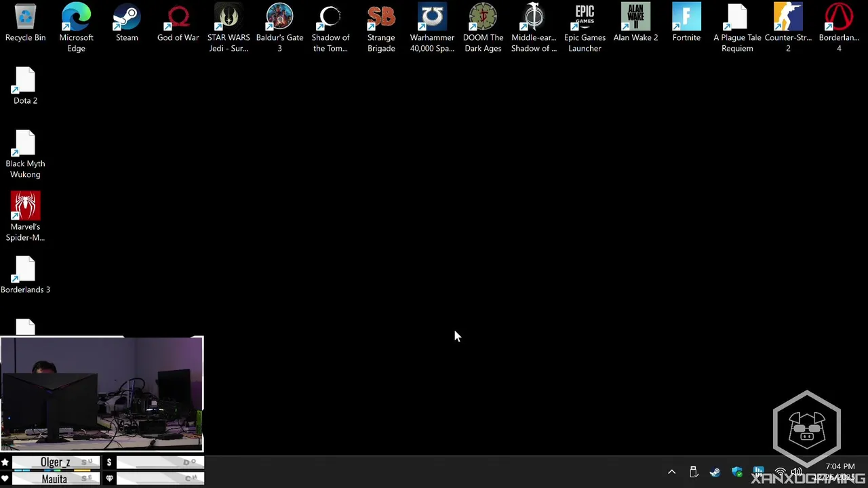868x488 pixels.
Task: Open the volume speaker tray icon
Action: 797,472
